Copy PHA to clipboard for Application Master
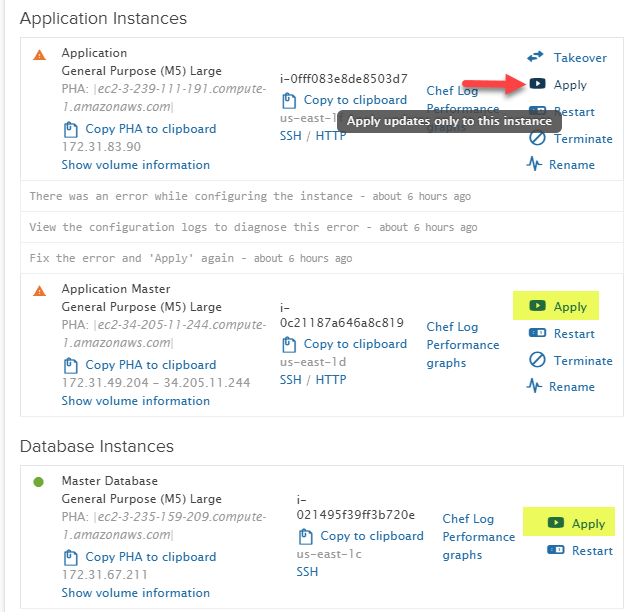This screenshot has width=636, height=612. tap(150, 365)
